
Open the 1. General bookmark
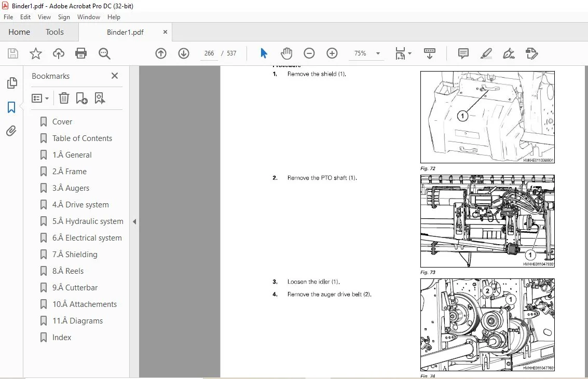(x=72, y=155)
